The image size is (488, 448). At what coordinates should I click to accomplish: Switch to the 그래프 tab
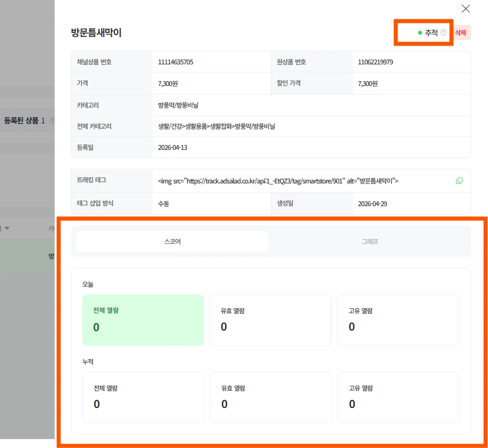click(370, 241)
